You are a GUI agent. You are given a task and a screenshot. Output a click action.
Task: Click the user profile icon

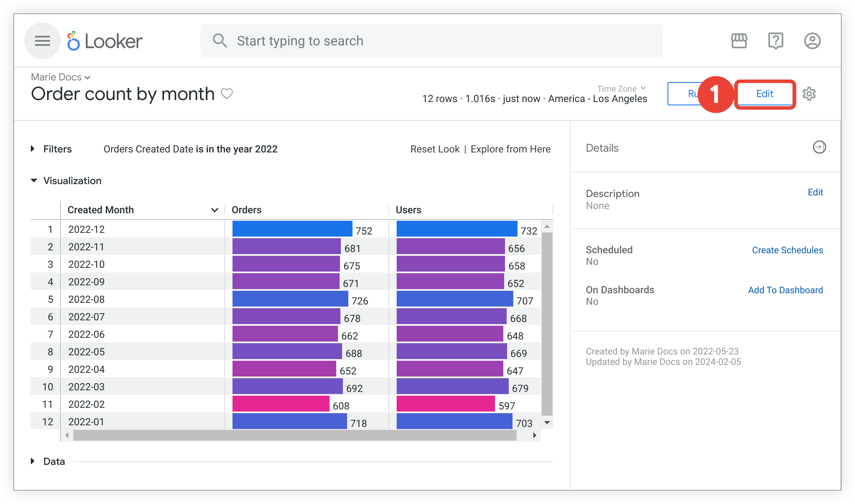coord(814,41)
